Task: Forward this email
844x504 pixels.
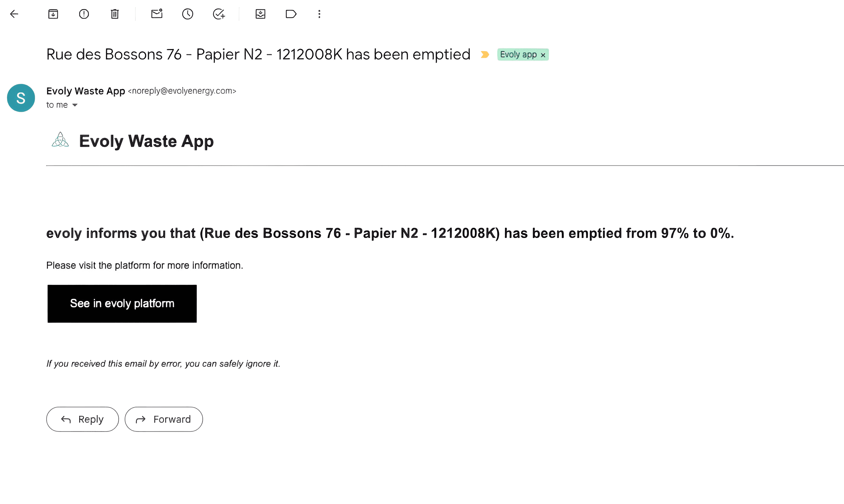Action: (x=164, y=419)
